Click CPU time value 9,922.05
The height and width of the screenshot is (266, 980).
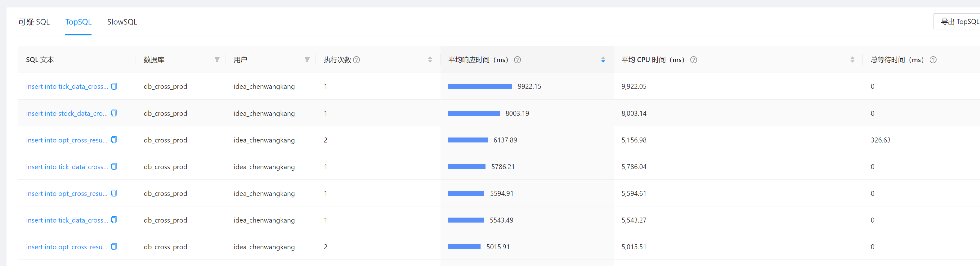[634, 86]
